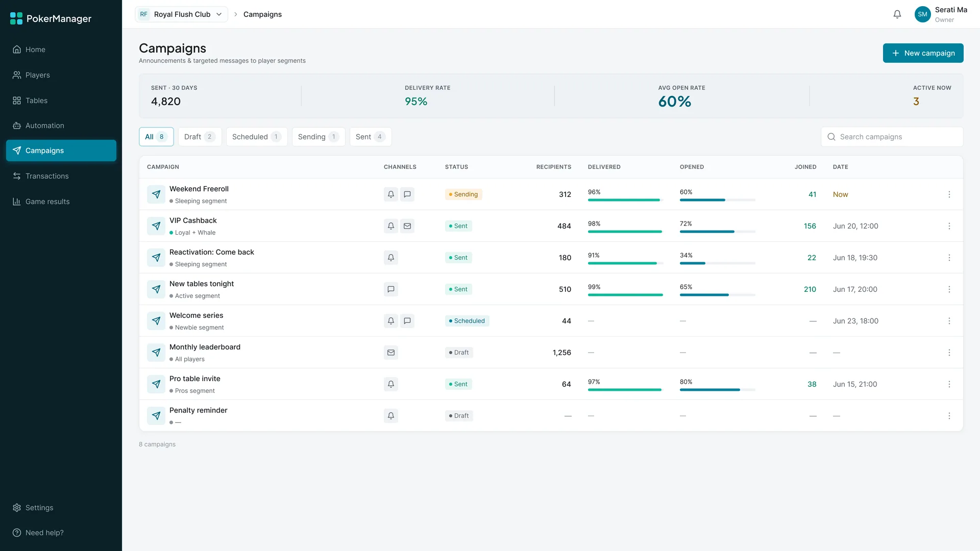Open the Need help? link
This screenshot has width=980, height=551.
44,533
